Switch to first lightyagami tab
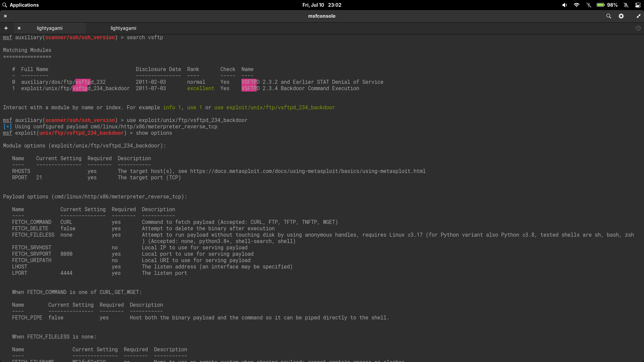Image resolution: width=644 pixels, height=362 pixels. 50,28
